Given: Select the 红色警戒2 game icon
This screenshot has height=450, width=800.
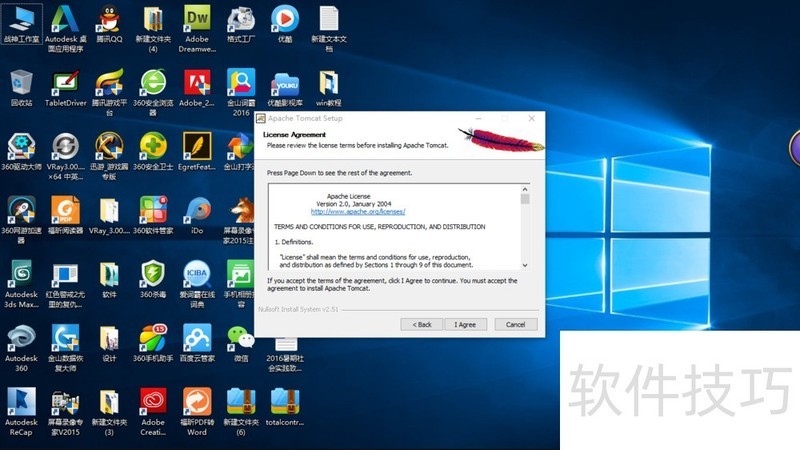Looking at the screenshot, I should pos(65,284).
